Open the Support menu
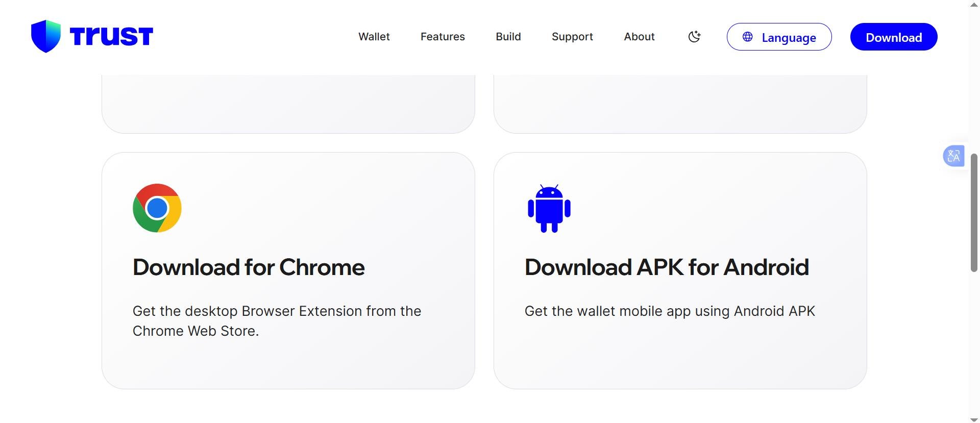Image resolution: width=980 pixels, height=423 pixels. [572, 37]
